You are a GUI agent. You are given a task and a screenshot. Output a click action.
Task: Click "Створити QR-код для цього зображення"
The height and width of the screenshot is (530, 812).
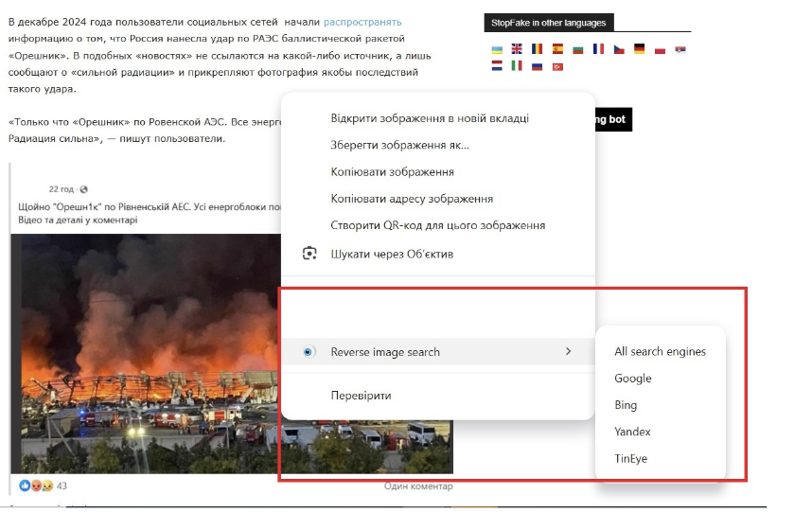437,225
